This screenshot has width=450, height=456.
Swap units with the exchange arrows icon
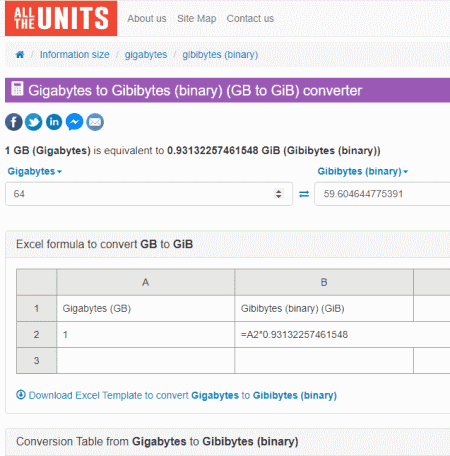pos(304,194)
